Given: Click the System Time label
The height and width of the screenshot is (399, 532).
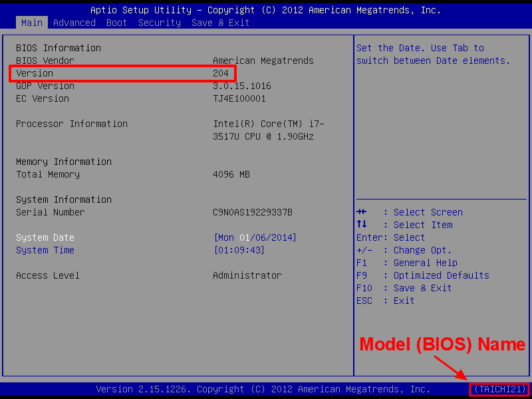Looking at the screenshot, I should [45, 250].
